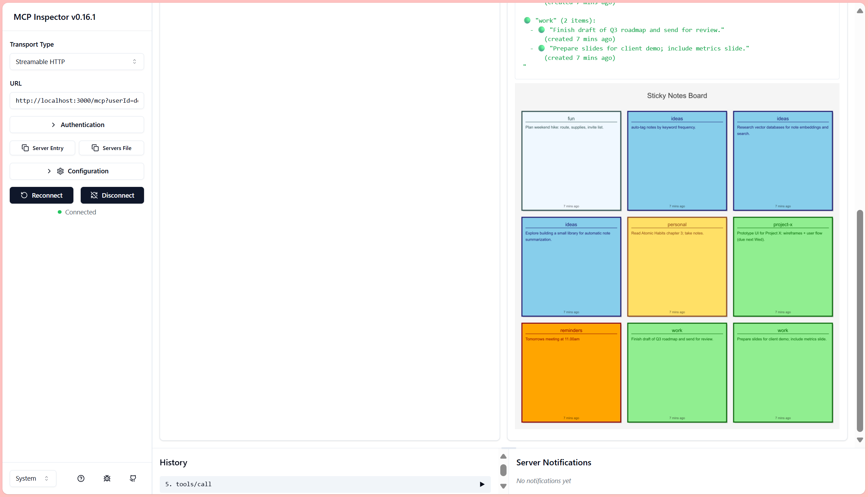Expand the 5. tools/call history entry
This screenshot has height=497, width=868.
coord(482,484)
